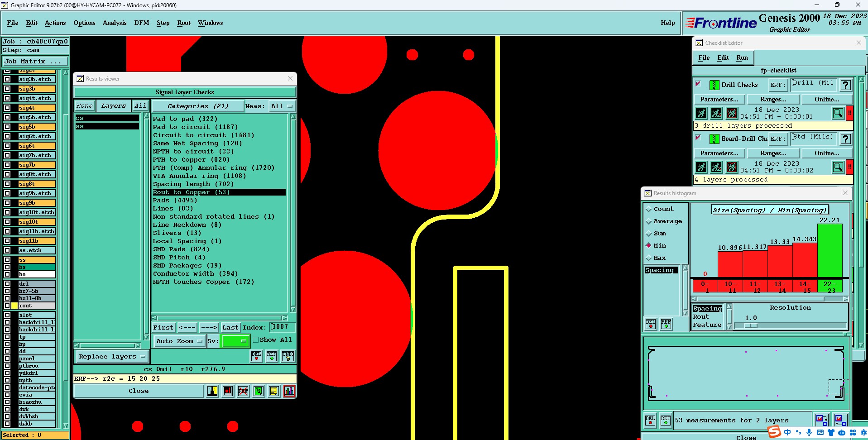
Task: Select the Average radio option in histogram
Action: coord(649,221)
